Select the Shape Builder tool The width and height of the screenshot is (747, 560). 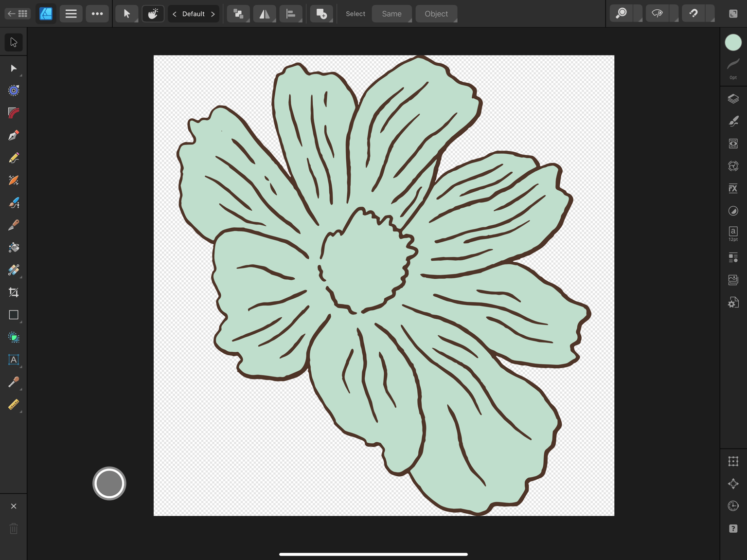(x=14, y=337)
